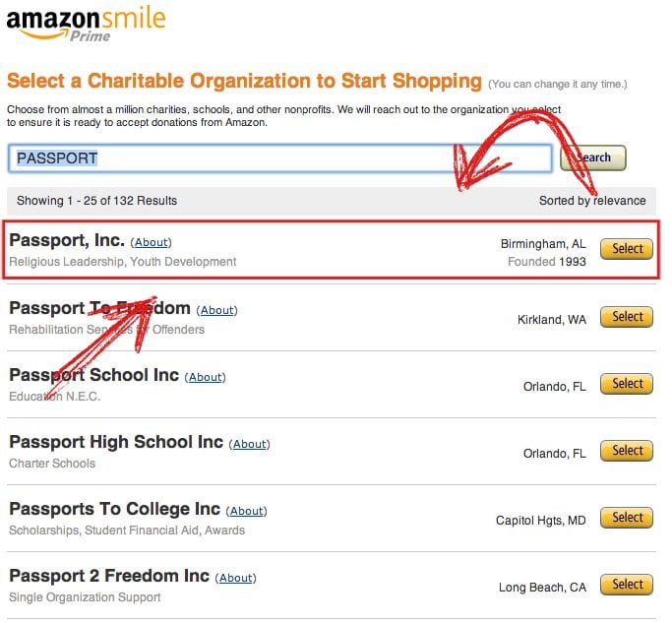Viewport: 672px width, 623px height.
Task: Click the AmazonSmile Prime logo
Action: (87, 24)
